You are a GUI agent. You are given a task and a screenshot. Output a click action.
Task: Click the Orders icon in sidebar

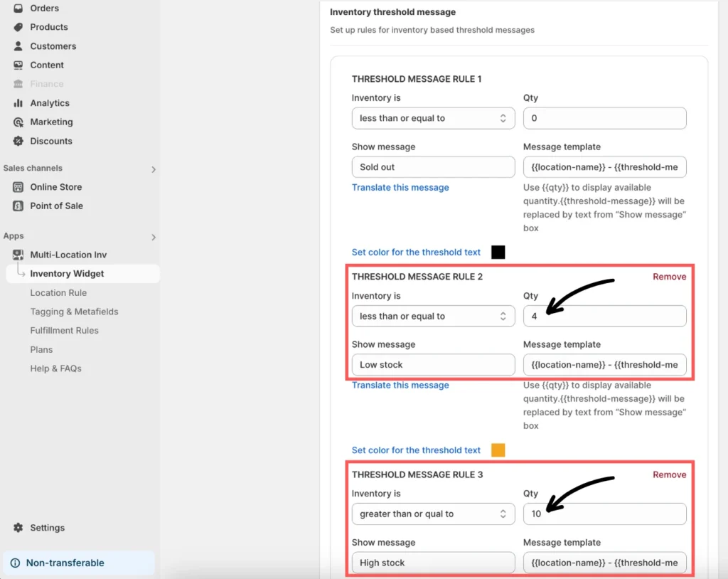coord(18,9)
